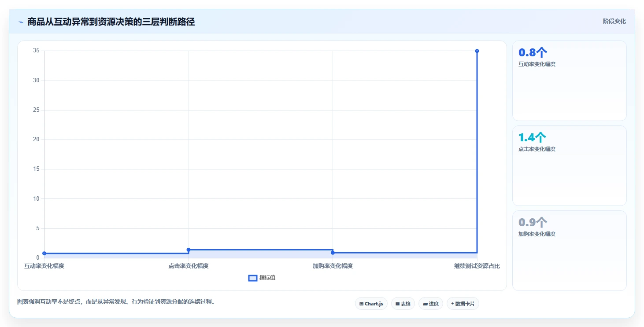Click the x-axis label 加购率变化幅度
The height and width of the screenshot is (327, 644).
coord(333,266)
